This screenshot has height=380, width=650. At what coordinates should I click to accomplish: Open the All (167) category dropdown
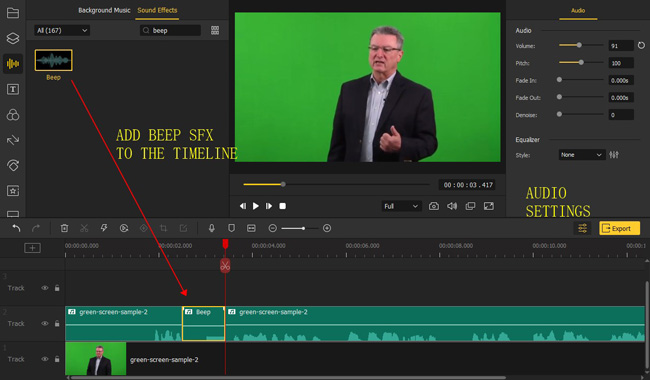tap(62, 30)
